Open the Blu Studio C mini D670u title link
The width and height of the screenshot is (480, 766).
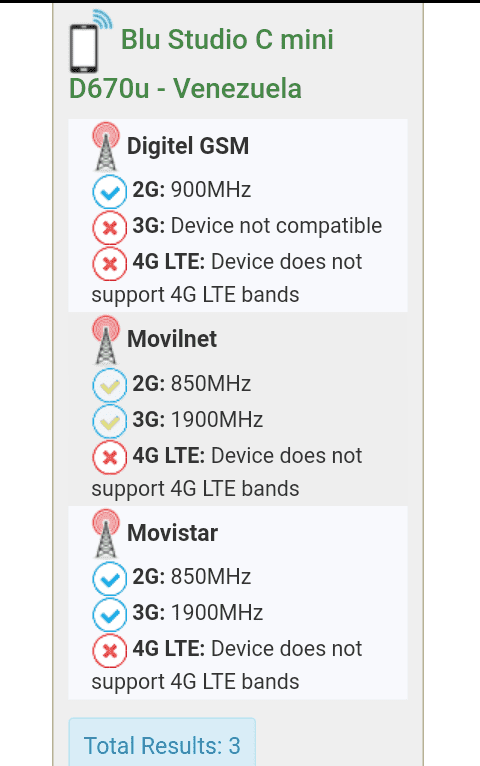point(201,64)
